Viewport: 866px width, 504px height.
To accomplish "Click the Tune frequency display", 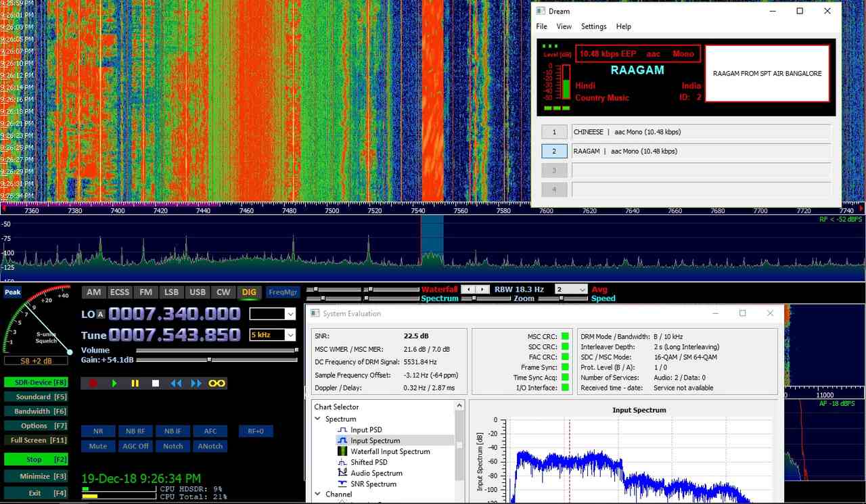I will coord(174,335).
